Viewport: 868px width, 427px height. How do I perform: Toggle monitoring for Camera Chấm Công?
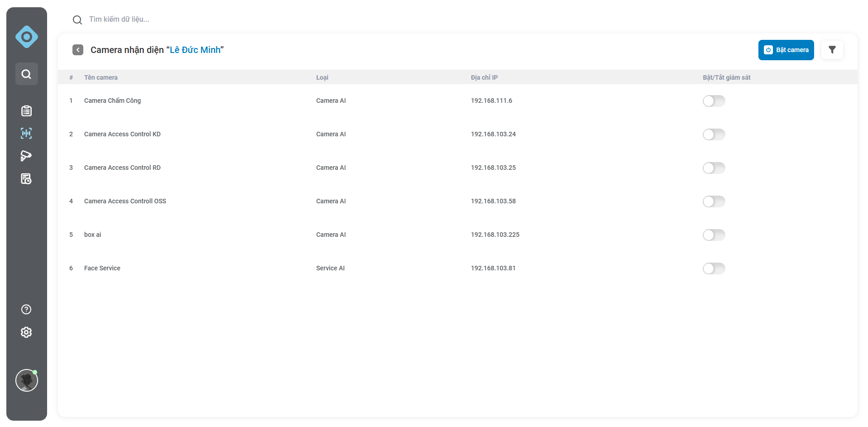coord(714,101)
